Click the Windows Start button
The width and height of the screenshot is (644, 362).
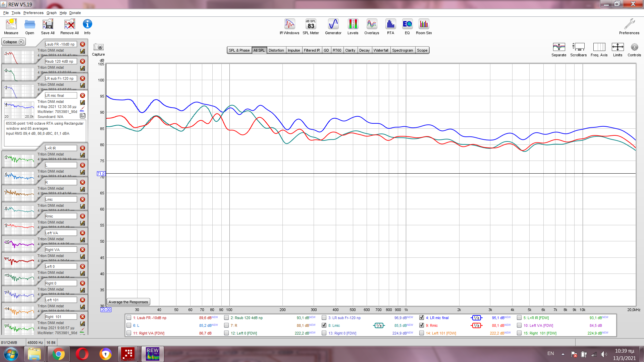pos(11,354)
